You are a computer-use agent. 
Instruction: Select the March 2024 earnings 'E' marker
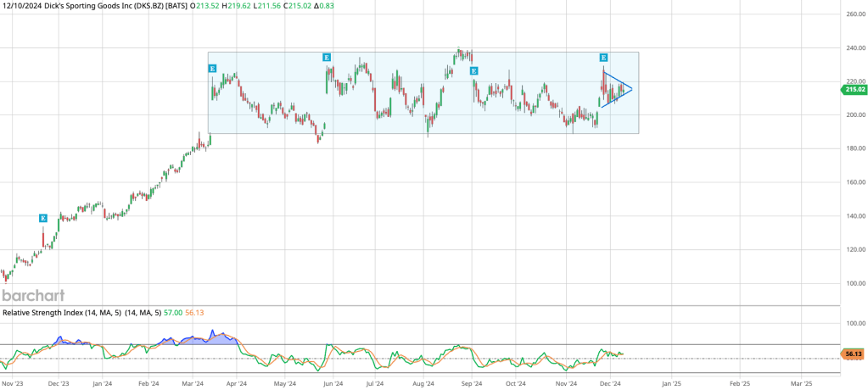[x=212, y=67]
